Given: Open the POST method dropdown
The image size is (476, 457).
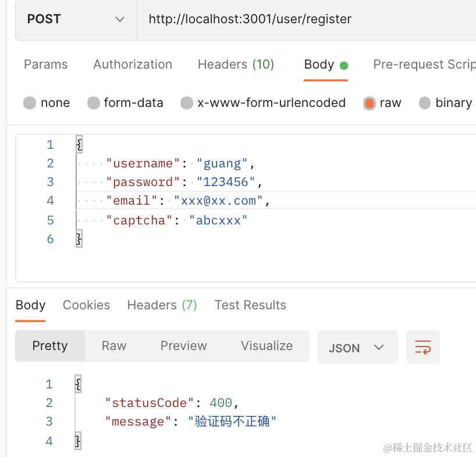Looking at the screenshot, I should click(76, 19).
